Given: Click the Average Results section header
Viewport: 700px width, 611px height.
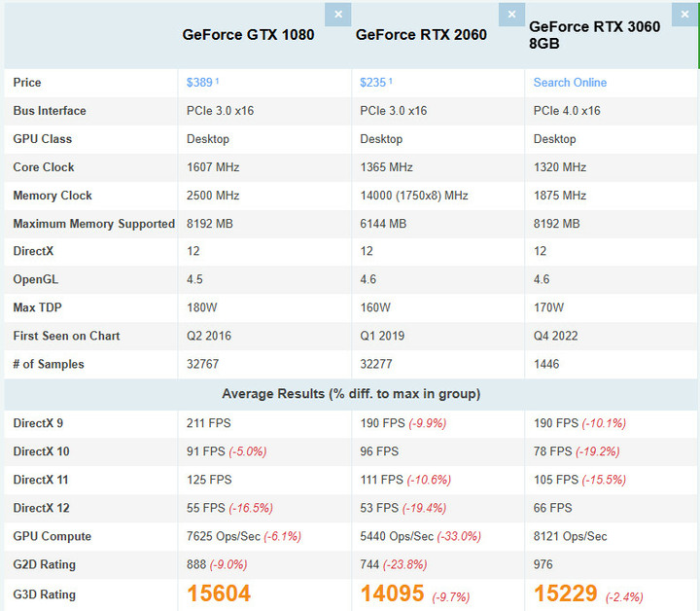Looking at the screenshot, I should pos(351,394).
